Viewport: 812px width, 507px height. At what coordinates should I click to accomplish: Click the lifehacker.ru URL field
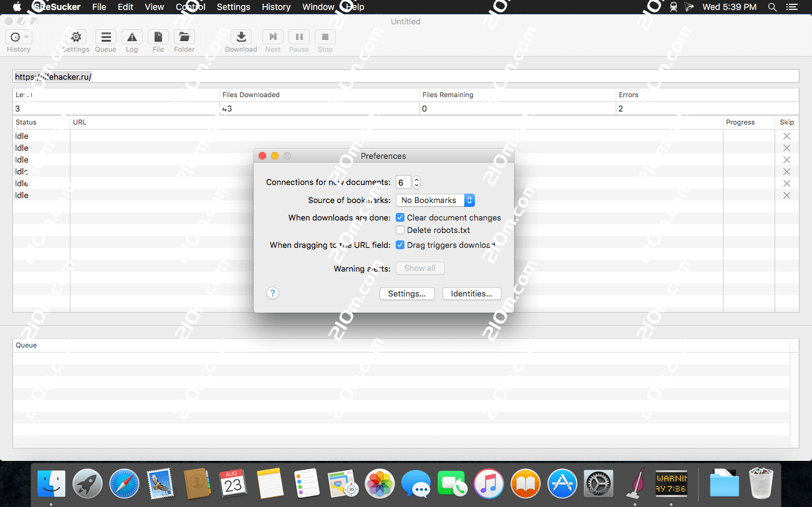point(405,77)
